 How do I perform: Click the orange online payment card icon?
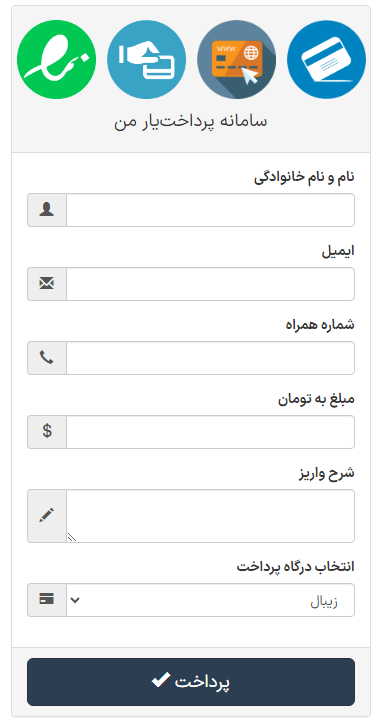pyautogui.click(x=236, y=59)
